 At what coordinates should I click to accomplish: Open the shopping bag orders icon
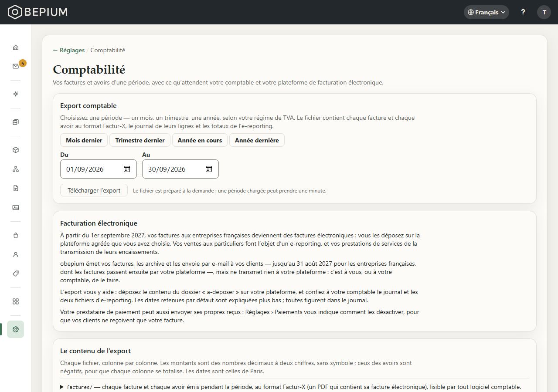(x=16, y=235)
